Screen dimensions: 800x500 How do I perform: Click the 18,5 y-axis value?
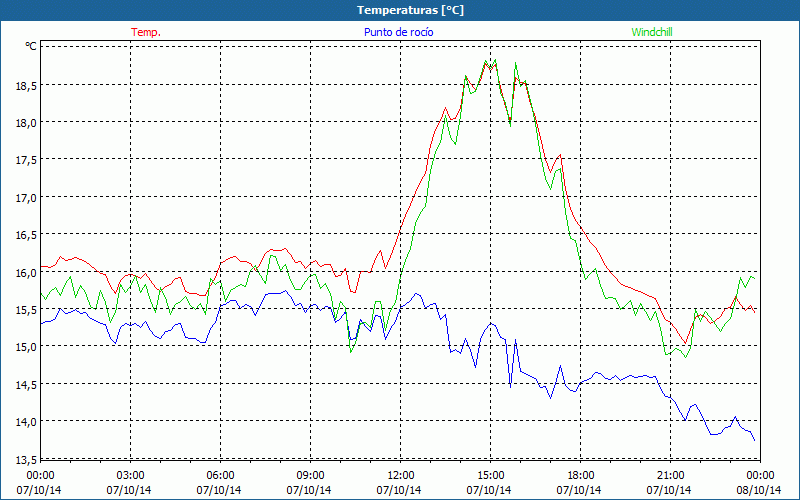(x=27, y=85)
